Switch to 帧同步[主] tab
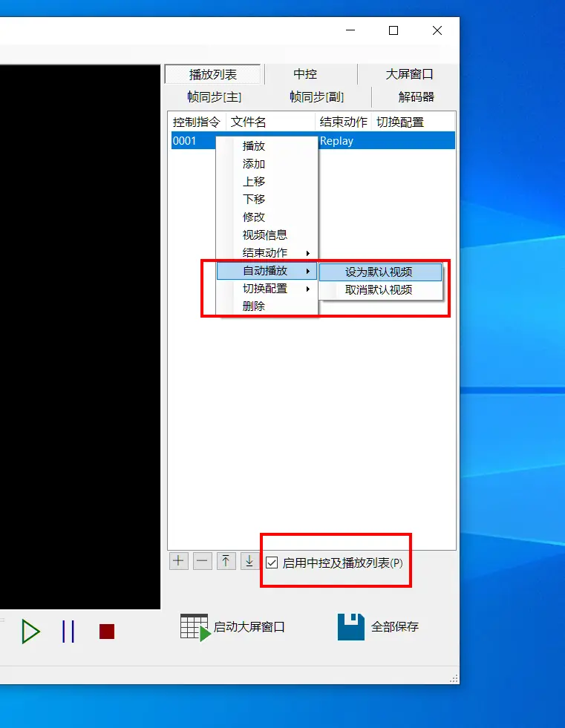565x728 pixels. point(215,96)
